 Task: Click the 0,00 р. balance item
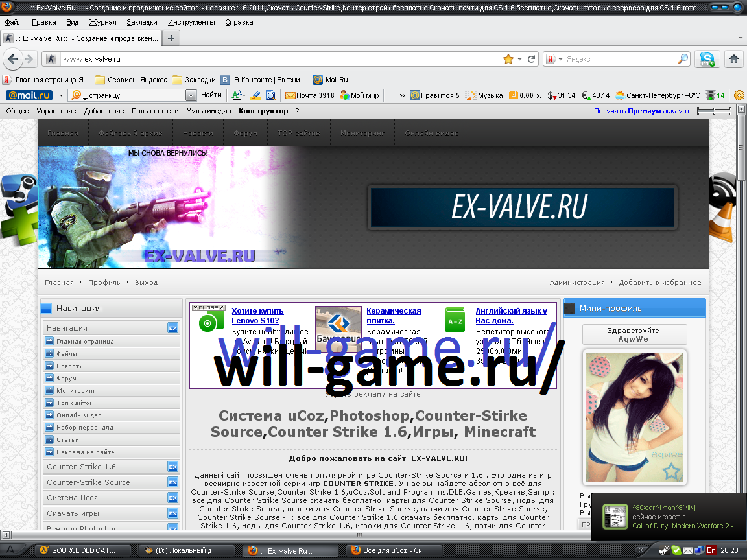click(x=525, y=95)
